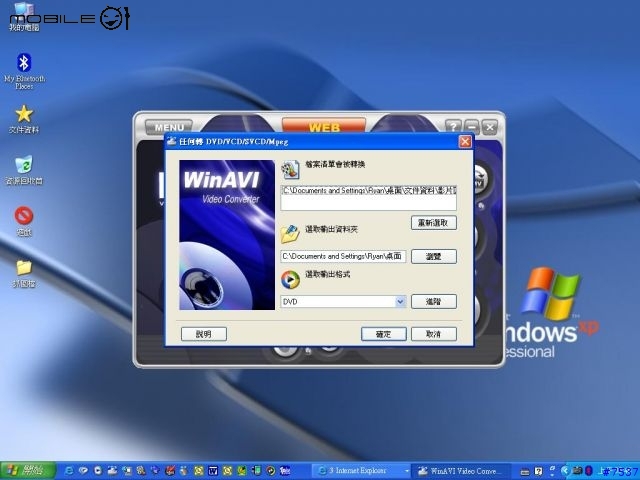Select the source file path in the file list

point(369,190)
